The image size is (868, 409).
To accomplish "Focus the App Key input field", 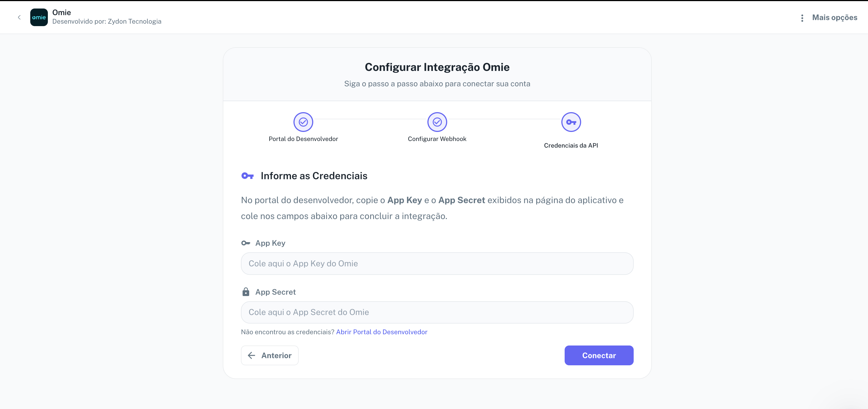I will (437, 264).
